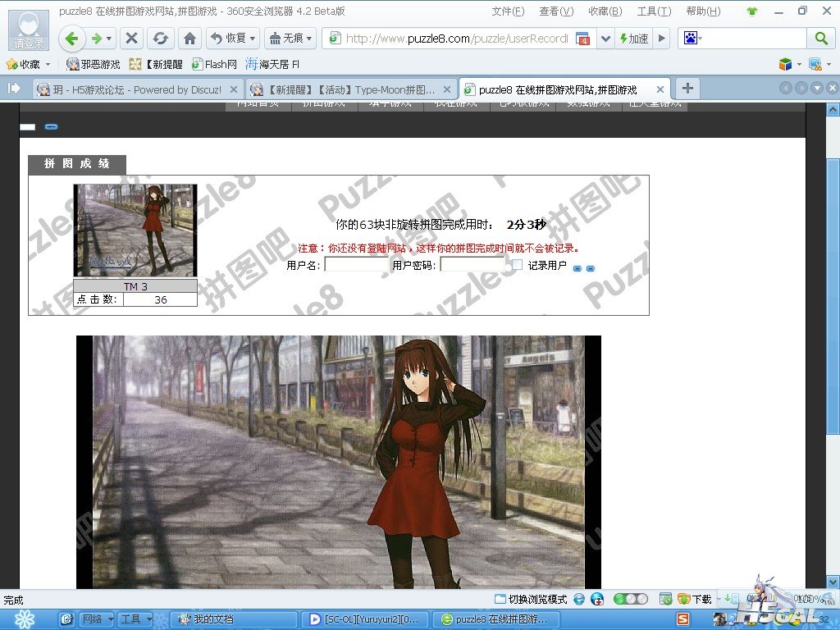This screenshot has height=630, width=840.
Task: Click the green-arrow window icon beside 下载
Action: (x=665, y=600)
